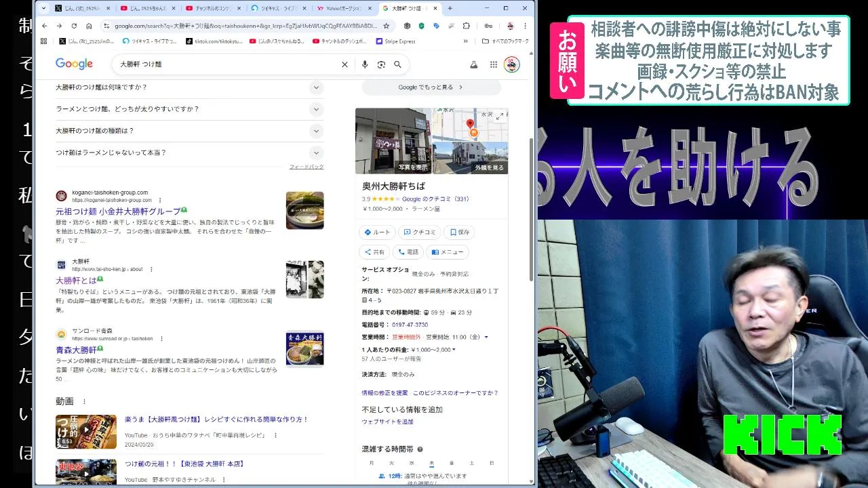This screenshot has height=488, width=868.
Task: Click 情報の修正を提案 link
Action: pyautogui.click(x=385, y=392)
